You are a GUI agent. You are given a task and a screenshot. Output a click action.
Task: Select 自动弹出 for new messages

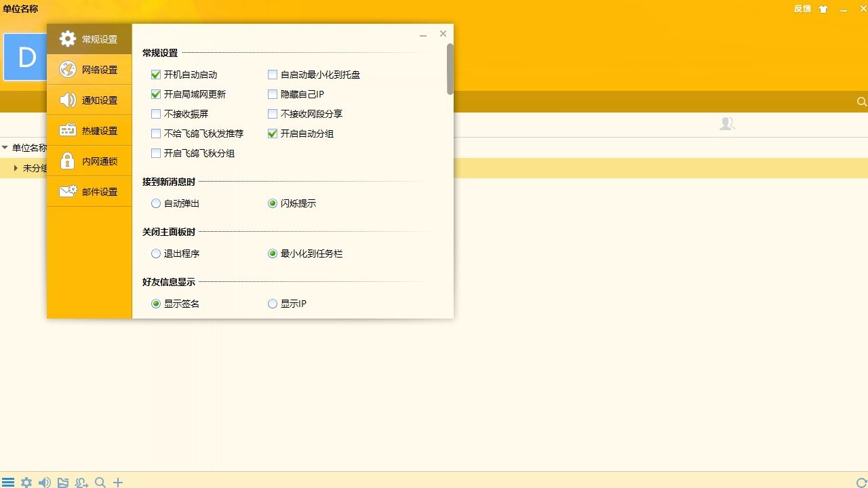tap(155, 203)
